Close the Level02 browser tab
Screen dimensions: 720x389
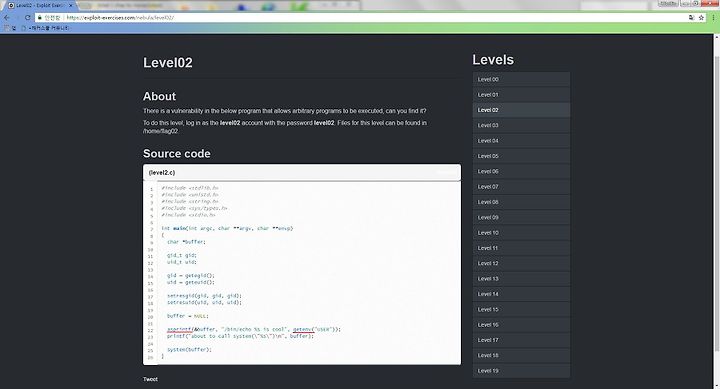[x=71, y=6]
